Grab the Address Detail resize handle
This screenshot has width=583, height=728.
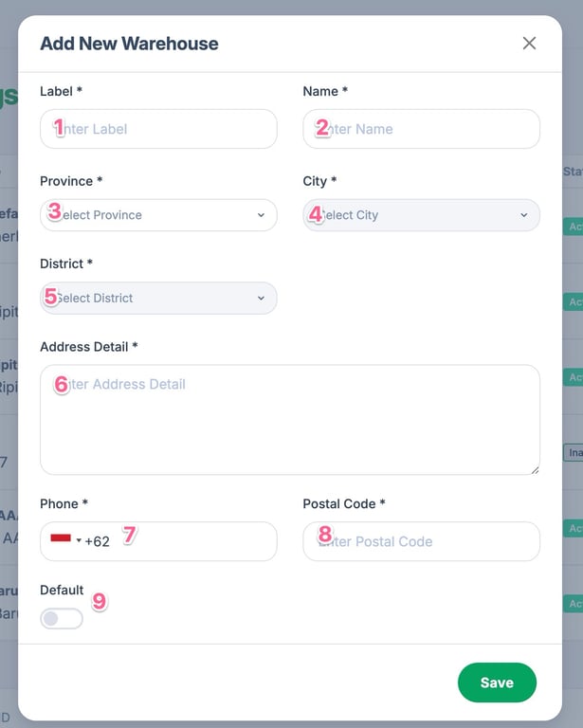tap(534, 468)
